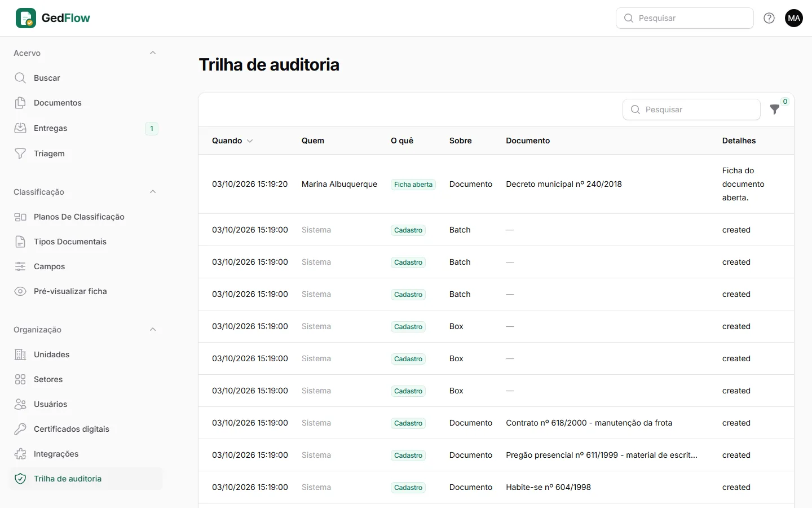Click the Unidades building icon
Image resolution: width=812 pixels, height=508 pixels.
tap(20, 354)
